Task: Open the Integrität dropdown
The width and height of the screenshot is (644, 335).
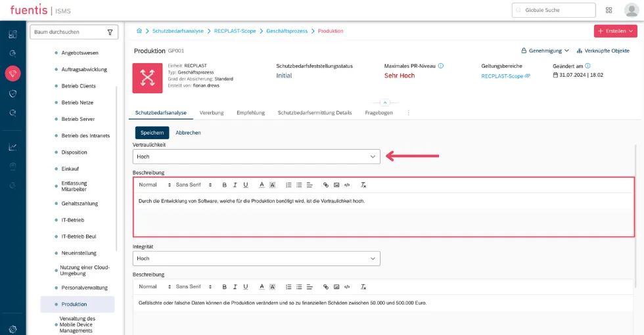Action: coord(256,258)
